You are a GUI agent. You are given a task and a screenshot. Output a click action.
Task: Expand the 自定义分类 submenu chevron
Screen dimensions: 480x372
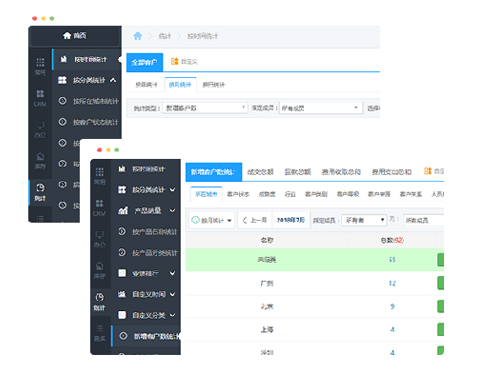[x=172, y=315]
